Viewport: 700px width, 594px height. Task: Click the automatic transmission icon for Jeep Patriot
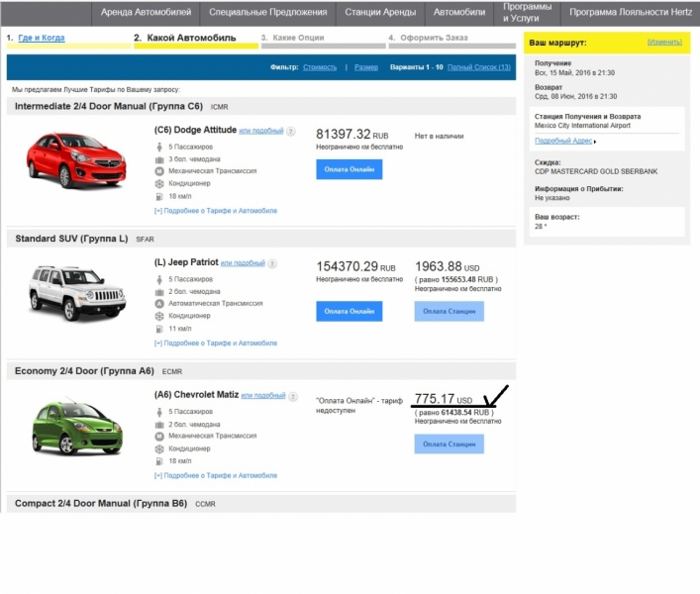[159, 304]
